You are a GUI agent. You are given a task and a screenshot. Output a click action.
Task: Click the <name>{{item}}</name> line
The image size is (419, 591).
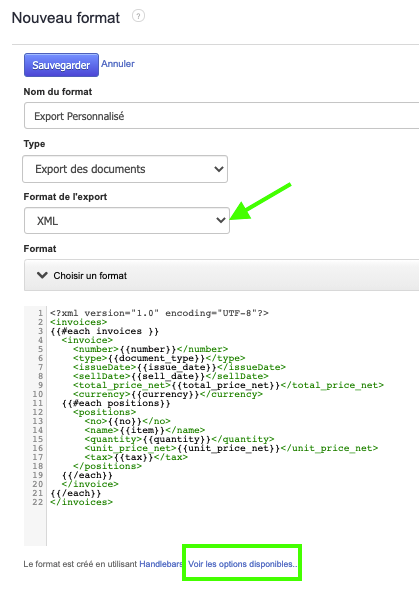coord(145,430)
